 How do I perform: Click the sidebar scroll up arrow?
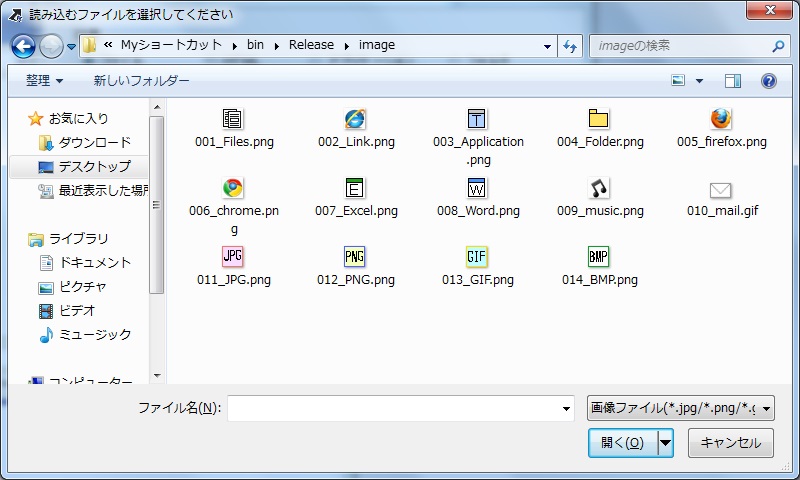157,107
